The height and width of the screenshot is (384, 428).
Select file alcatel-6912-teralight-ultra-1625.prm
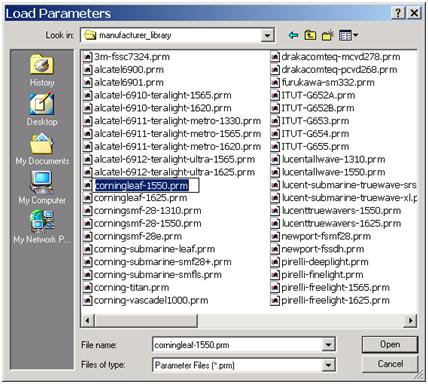coord(174,172)
